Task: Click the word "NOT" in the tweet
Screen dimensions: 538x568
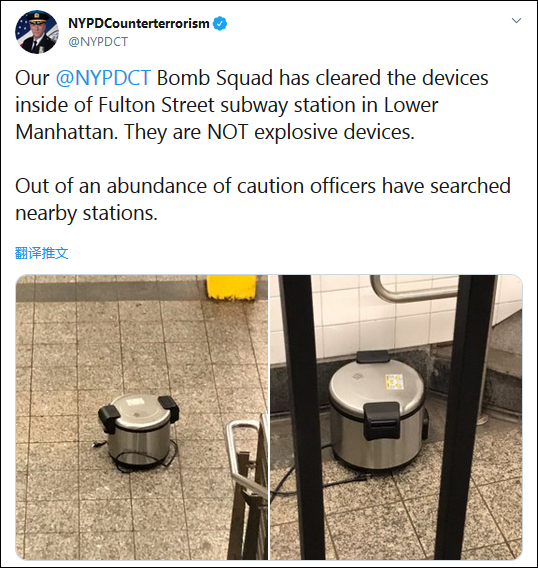Action: (228, 132)
